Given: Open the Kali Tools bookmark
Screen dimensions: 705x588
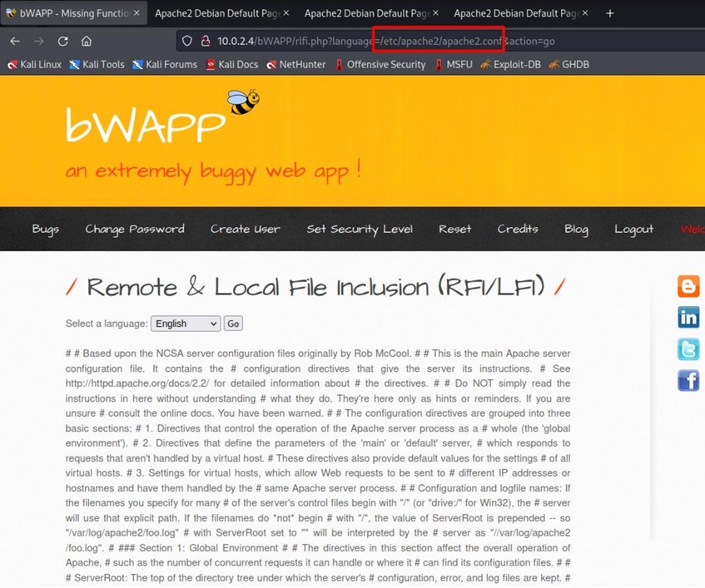Looking at the screenshot, I should tap(97, 65).
